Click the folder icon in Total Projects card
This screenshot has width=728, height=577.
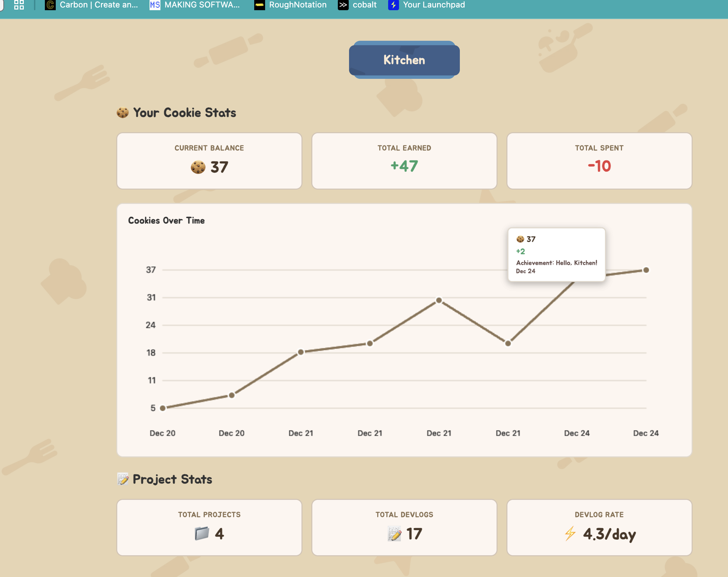click(x=202, y=534)
